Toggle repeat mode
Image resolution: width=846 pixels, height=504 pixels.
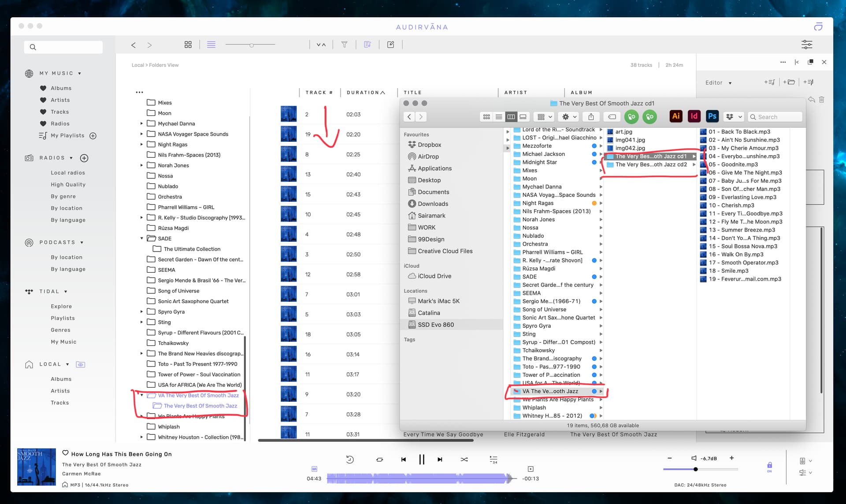coord(379,460)
